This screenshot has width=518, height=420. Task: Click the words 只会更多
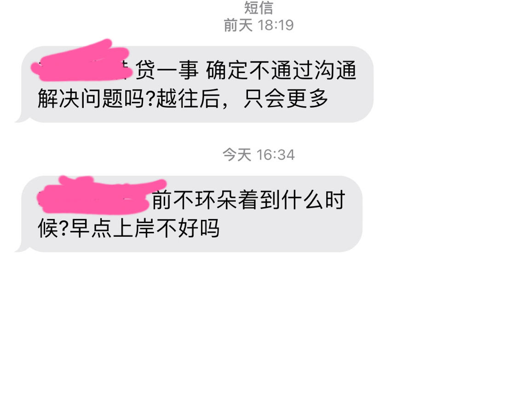click(286, 98)
